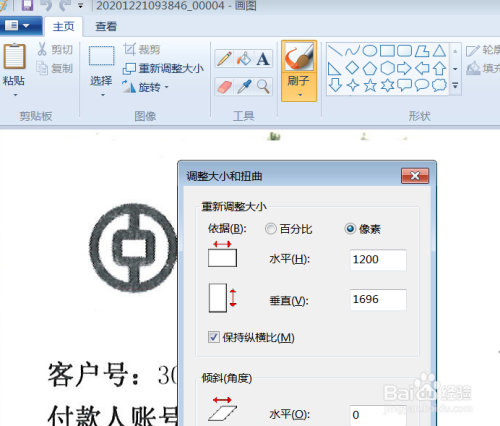Image resolution: width=500 pixels, height=426 pixels.
Task: Click the Paste (粘贴) clipboard icon
Action: click(14, 57)
